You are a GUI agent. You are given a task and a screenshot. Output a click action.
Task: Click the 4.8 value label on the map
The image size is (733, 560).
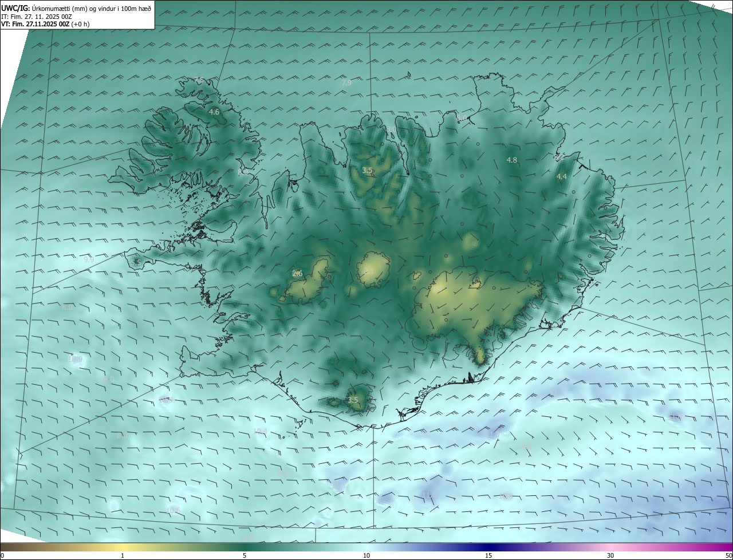512,160
